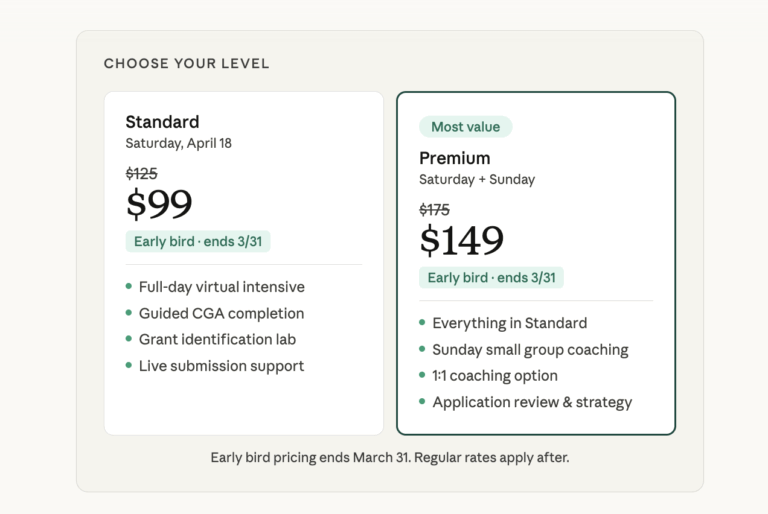Click the Choose Your Level heading
Screen dimensions: 768x514
186,64
